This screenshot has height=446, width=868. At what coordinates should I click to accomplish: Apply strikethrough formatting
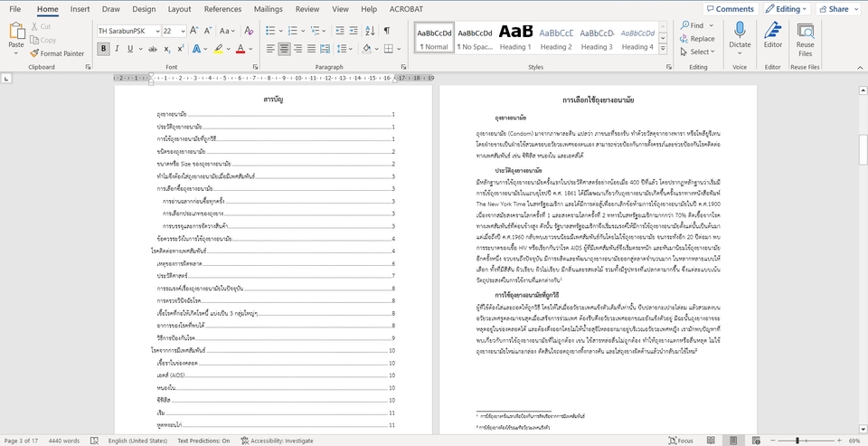coord(152,50)
